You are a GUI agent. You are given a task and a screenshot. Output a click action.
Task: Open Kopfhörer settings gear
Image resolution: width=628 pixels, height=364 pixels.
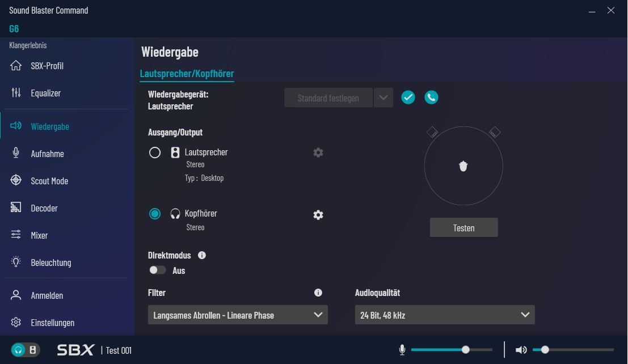tap(318, 215)
